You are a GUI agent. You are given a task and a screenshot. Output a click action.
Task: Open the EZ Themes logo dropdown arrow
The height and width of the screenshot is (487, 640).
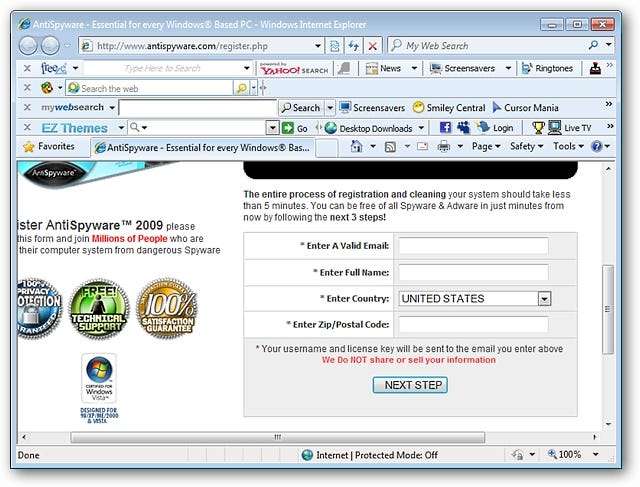(121, 128)
